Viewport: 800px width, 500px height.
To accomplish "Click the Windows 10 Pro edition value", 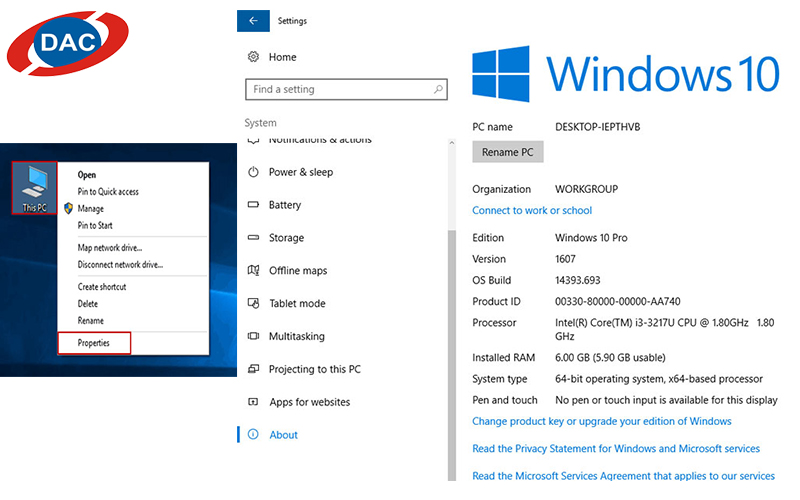I will [591, 237].
